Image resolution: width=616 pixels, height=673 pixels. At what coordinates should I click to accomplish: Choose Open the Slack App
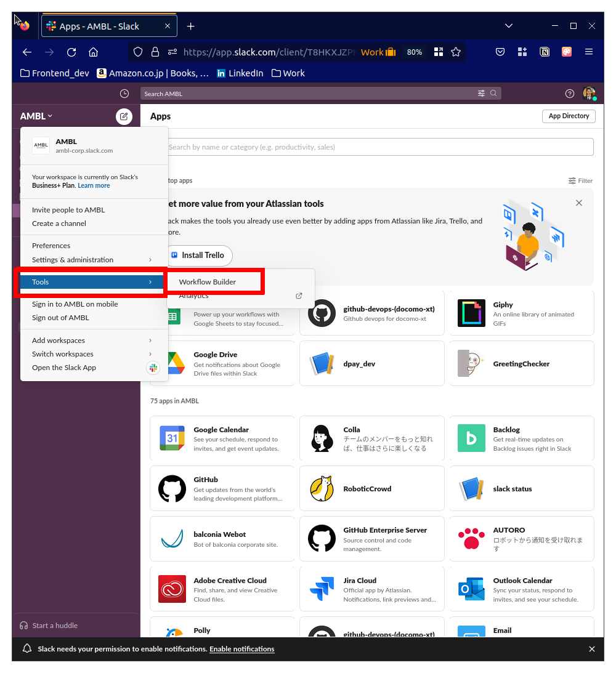pyautogui.click(x=64, y=368)
